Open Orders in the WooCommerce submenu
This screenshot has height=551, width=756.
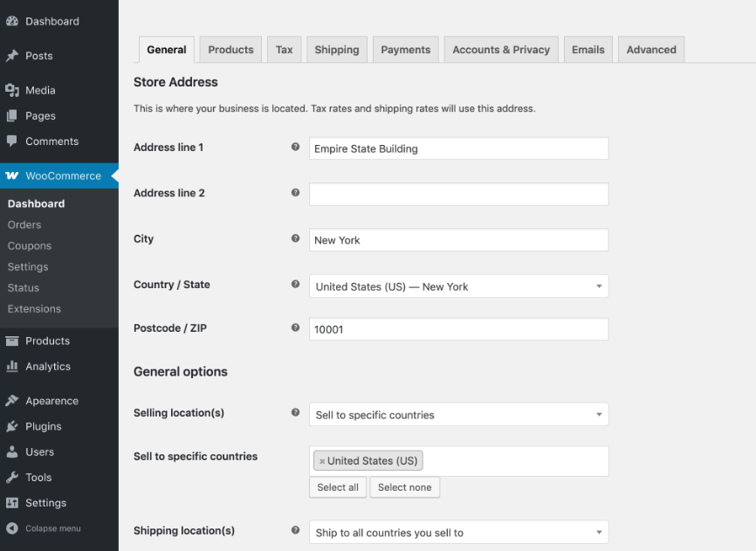coord(24,224)
